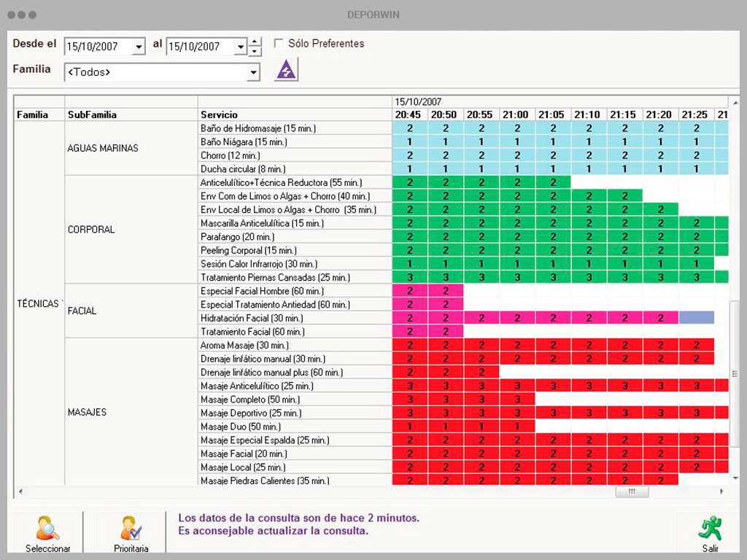
Task: Click the Familia column header
Action: [39, 114]
